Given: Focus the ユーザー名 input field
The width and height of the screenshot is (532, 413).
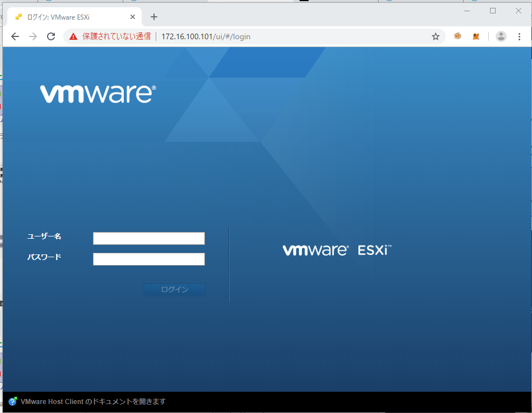Looking at the screenshot, I should (x=149, y=238).
